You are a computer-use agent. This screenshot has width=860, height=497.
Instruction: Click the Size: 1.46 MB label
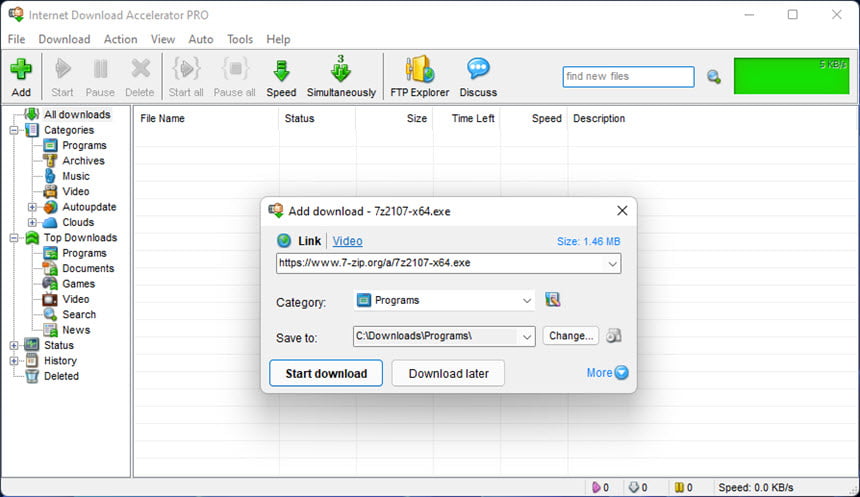589,241
